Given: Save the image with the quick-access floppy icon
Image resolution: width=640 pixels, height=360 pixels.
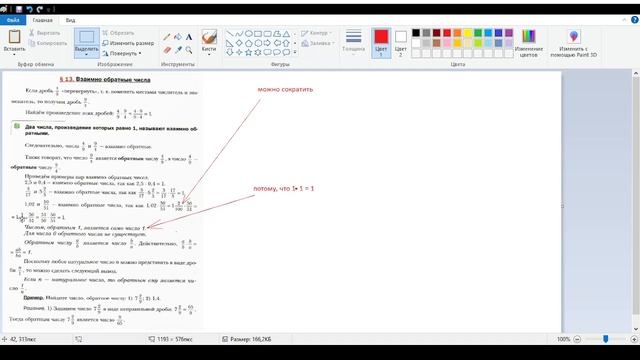Looking at the screenshot, I should click(x=19, y=9).
